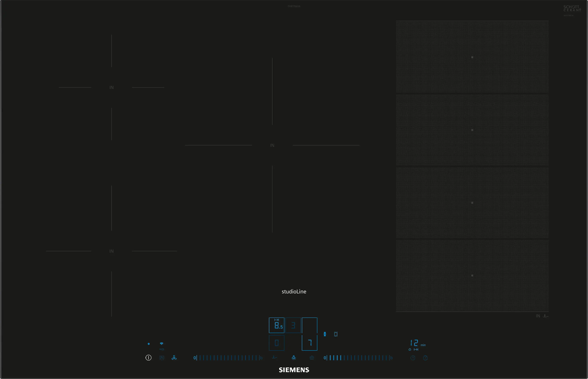Image resolution: width=588 pixels, height=379 pixels.
Task: Tap the WiFi Home Connect indicator
Action: pos(162,344)
